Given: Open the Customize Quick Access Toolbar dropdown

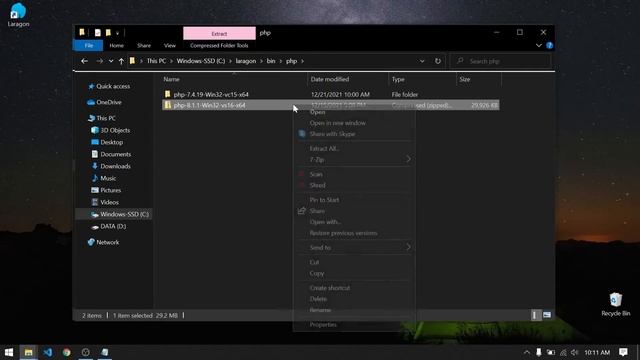Looking at the screenshot, I should [117, 33].
